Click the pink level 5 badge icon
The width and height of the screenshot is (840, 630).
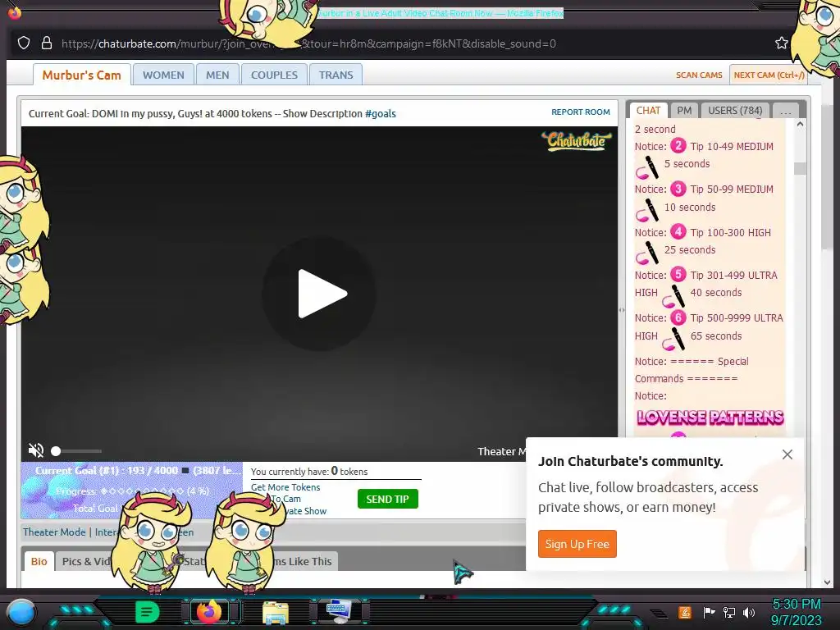678,274
